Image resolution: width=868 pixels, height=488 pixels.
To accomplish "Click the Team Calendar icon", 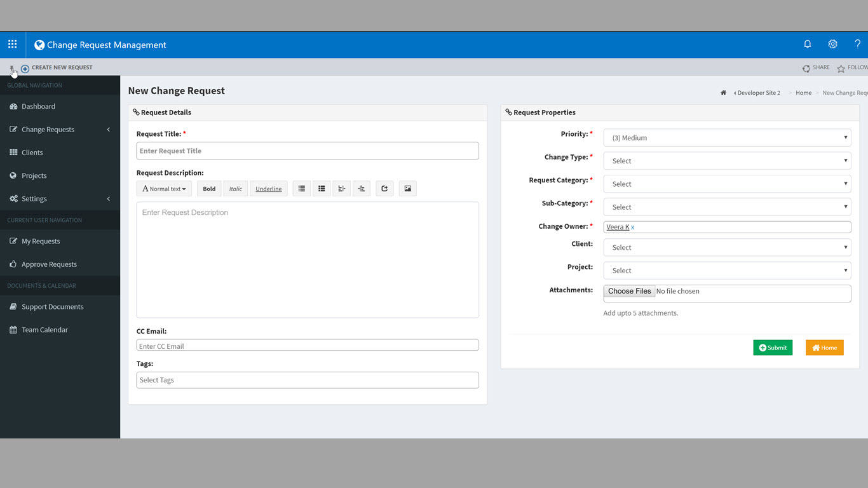I will coord(14,330).
